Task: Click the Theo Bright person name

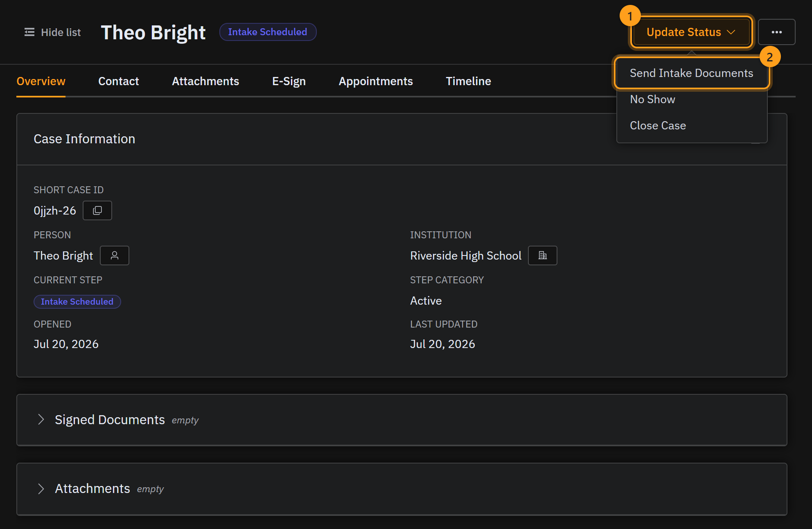Action: click(63, 255)
